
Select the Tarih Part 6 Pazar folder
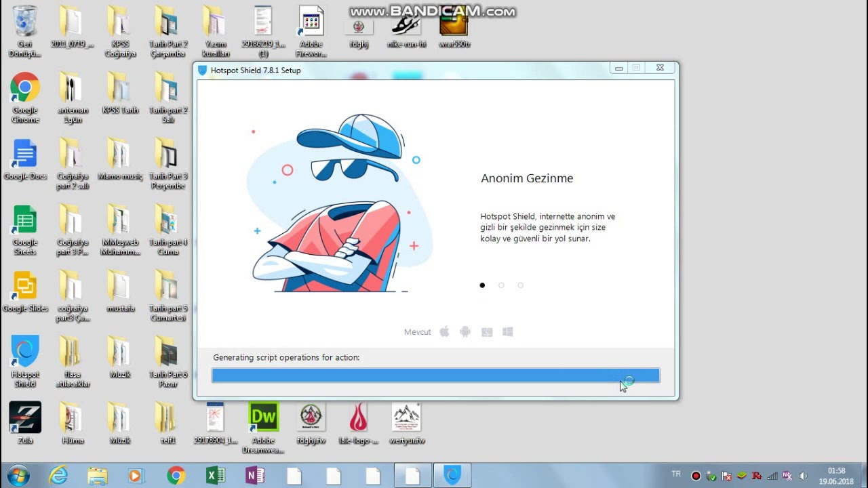167,363
